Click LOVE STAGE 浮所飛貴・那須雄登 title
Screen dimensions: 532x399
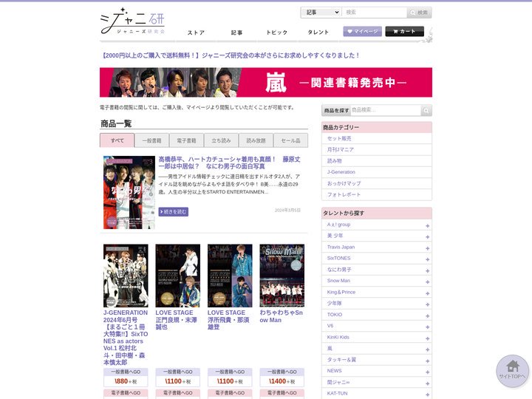pyautogui.click(x=228, y=320)
